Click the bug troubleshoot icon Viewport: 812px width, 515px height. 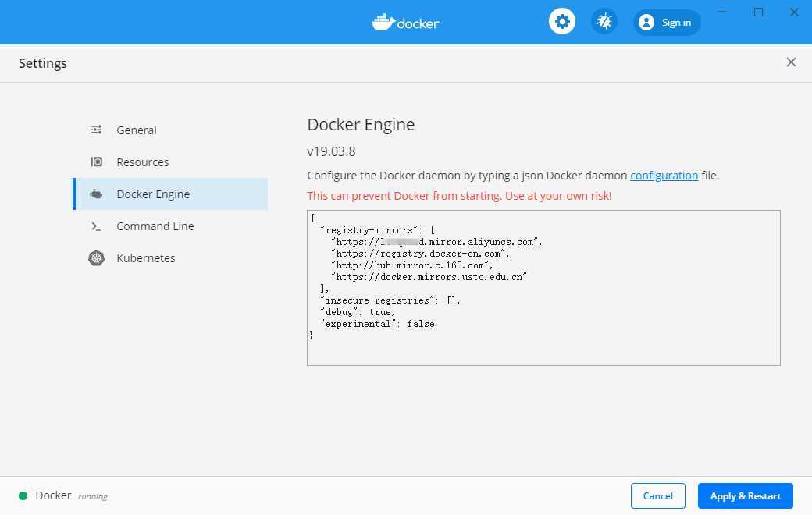[x=604, y=22]
